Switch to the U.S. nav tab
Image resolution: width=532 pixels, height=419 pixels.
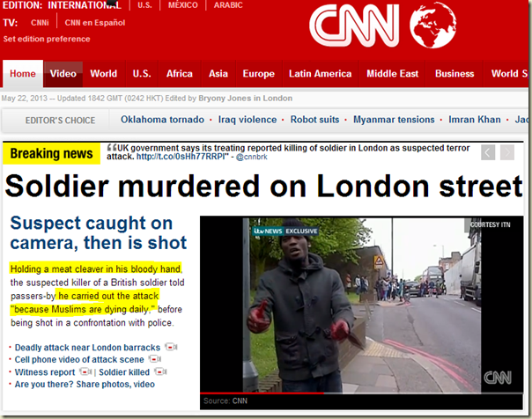click(x=142, y=74)
